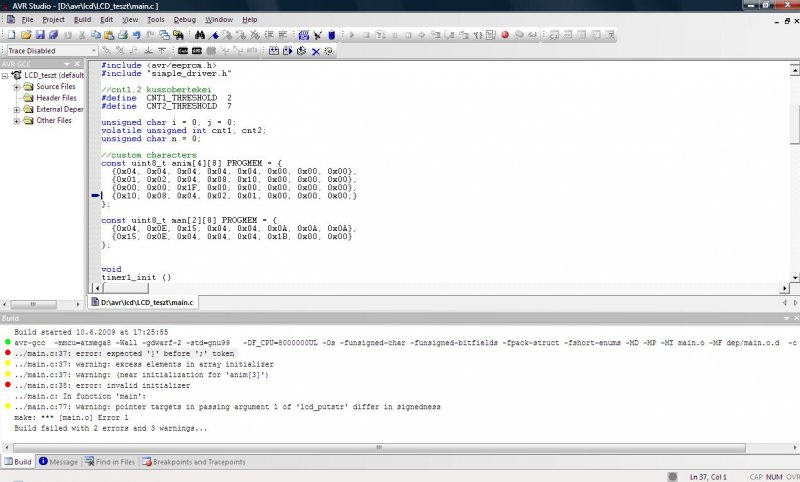The image size is (800, 482).
Task: Open the File menu
Action: (x=28, y=19)
